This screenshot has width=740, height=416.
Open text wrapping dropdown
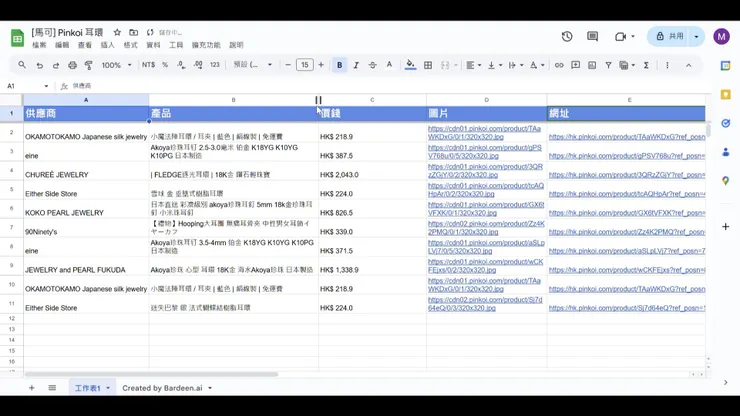coord(516,65)
